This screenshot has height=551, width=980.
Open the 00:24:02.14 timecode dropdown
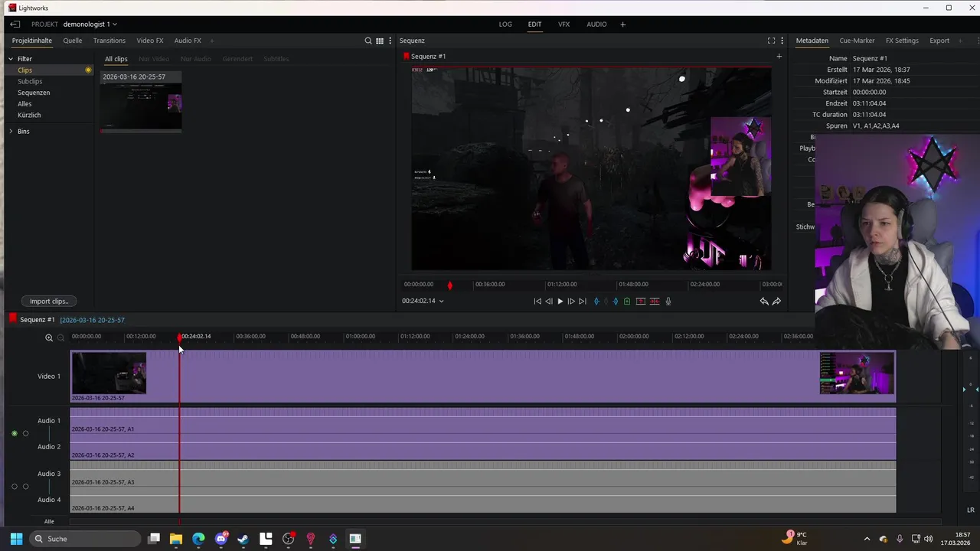[x=423, y=301]
